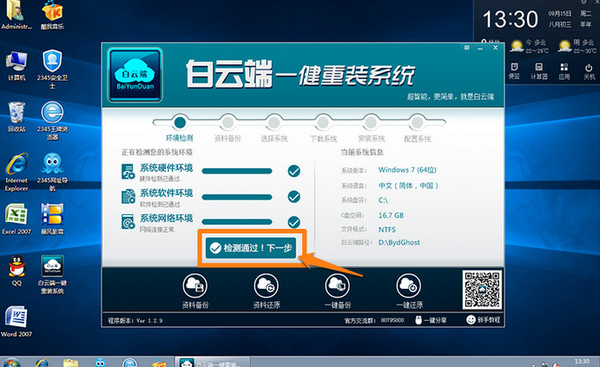Click the 16.7 GB value
Screen dimensions: 600x367
point(391,215)
